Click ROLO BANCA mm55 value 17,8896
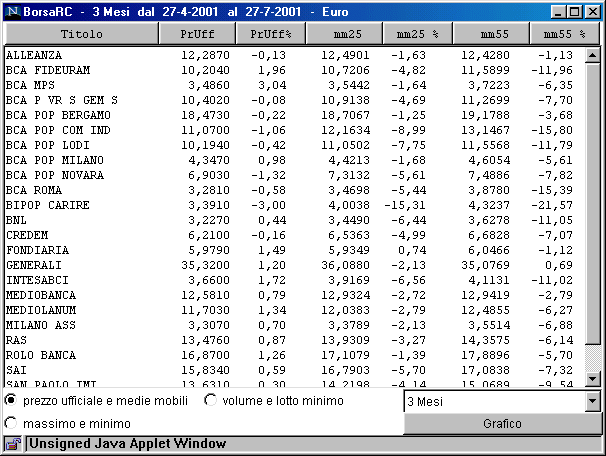Image resolution: width=606 pixels, height=456 pixels. pyautogui.click(x=485, y=355)
